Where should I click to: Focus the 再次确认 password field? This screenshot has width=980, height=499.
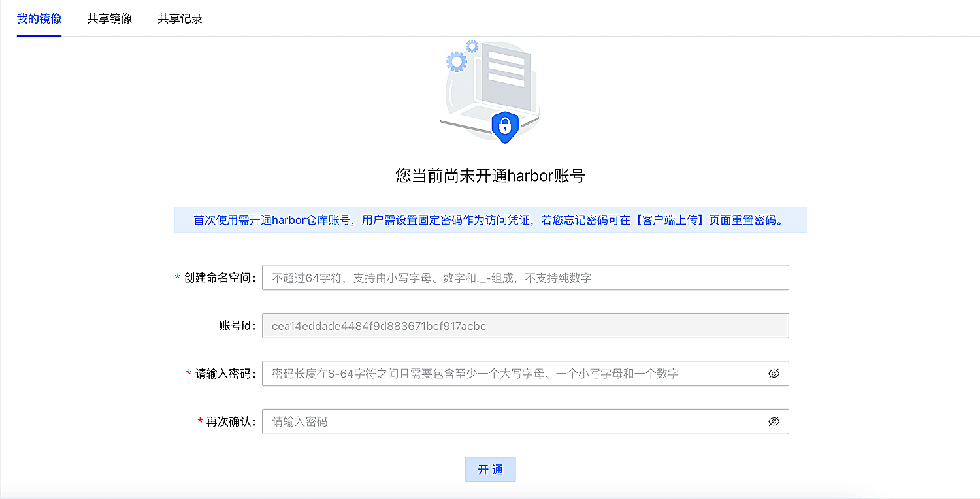(525, 421)
